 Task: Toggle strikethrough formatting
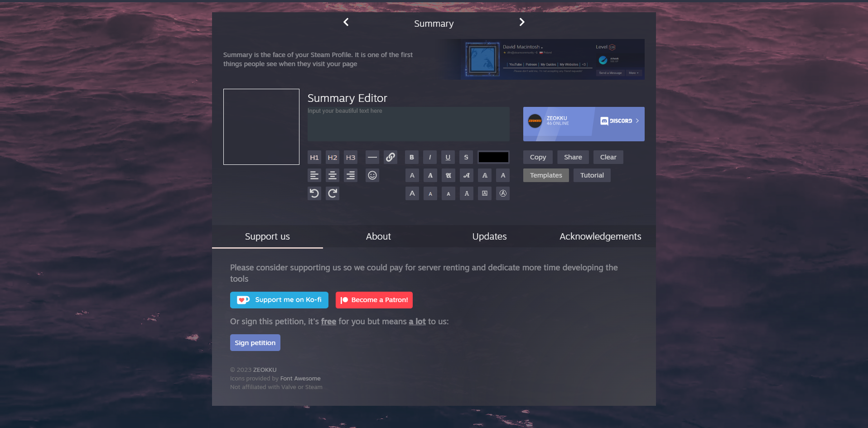click(466, 157)
